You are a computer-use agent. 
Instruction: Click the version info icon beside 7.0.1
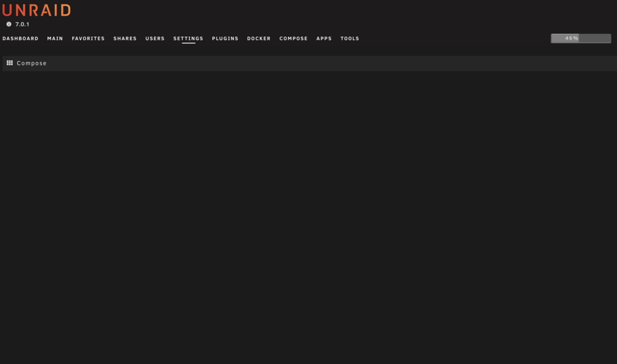pyautogui.click(x=9, y=25)
